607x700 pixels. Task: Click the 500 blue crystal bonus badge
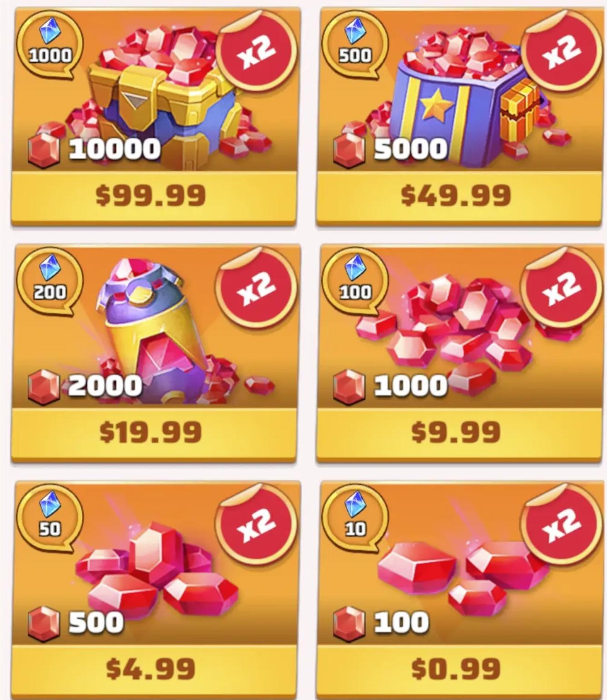[x=355, y=45]
